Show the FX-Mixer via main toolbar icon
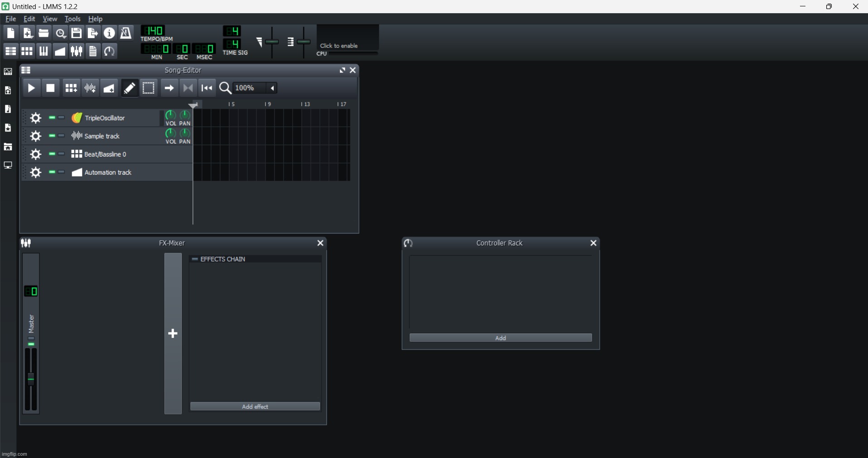 point(77,51)
